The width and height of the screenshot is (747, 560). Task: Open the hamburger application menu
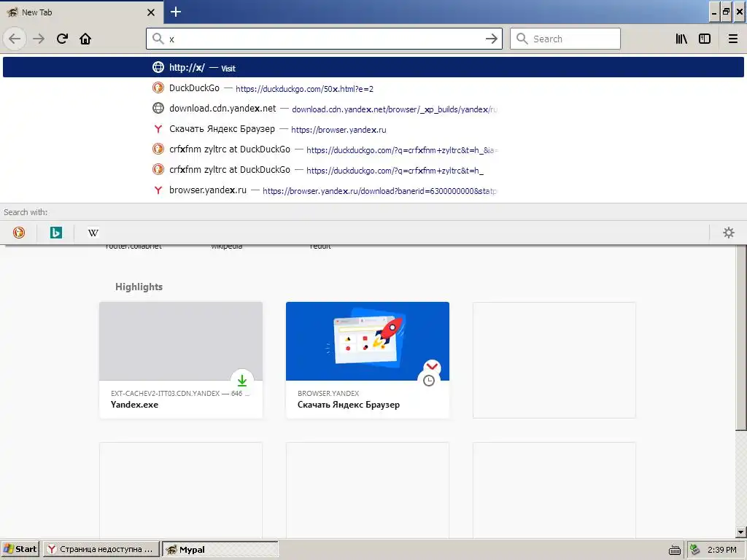[732, 39]
